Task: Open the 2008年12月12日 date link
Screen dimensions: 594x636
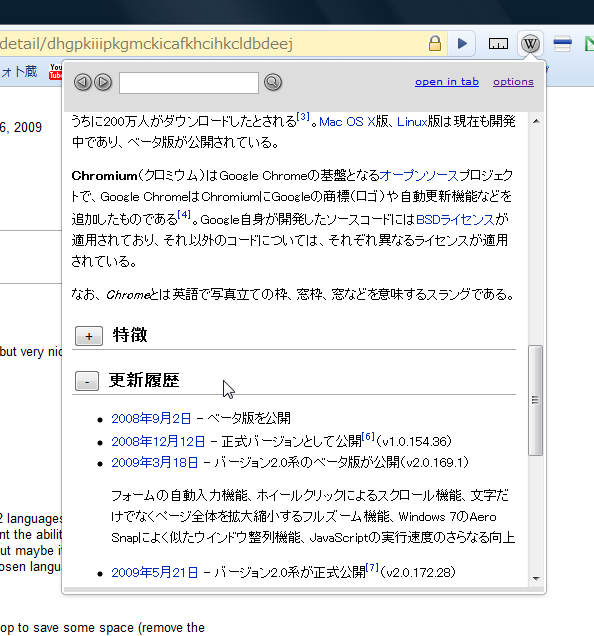Action: 158,441
